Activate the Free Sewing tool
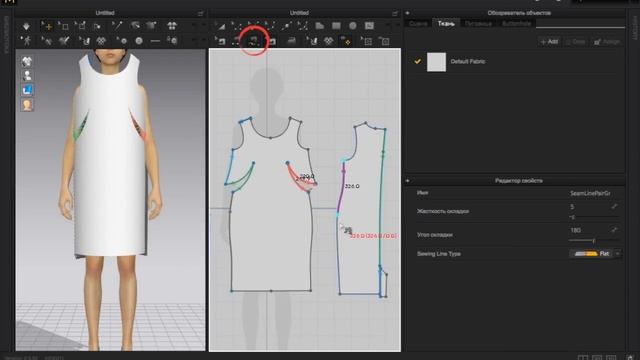Viewport: 640px width, 360px height. pyautogui.click(x=253, y=40)
